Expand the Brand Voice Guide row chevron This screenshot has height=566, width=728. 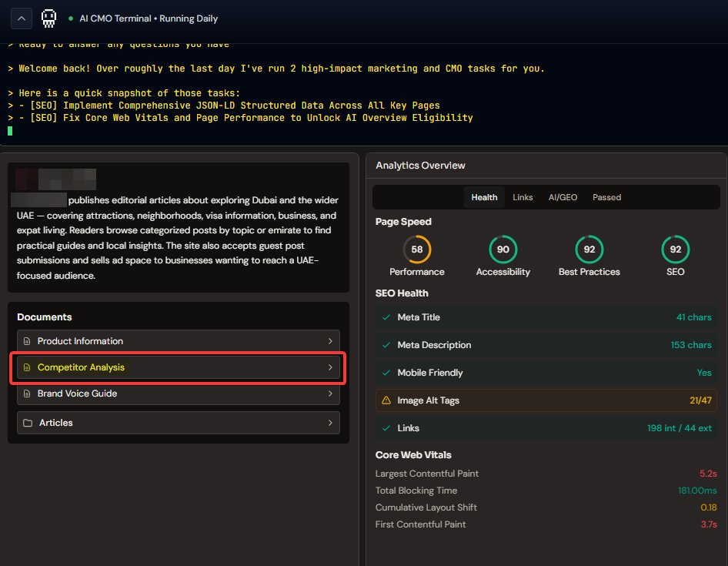(330, 394)
